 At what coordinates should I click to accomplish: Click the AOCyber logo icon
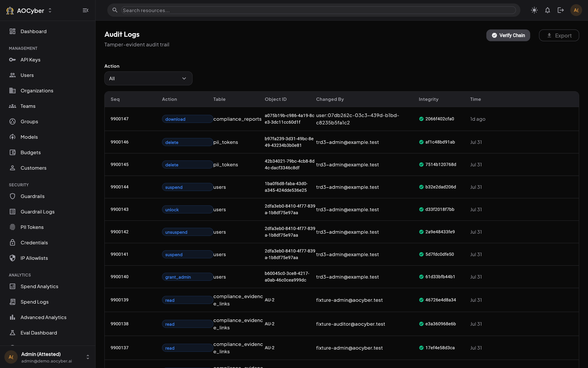(10, 10)
